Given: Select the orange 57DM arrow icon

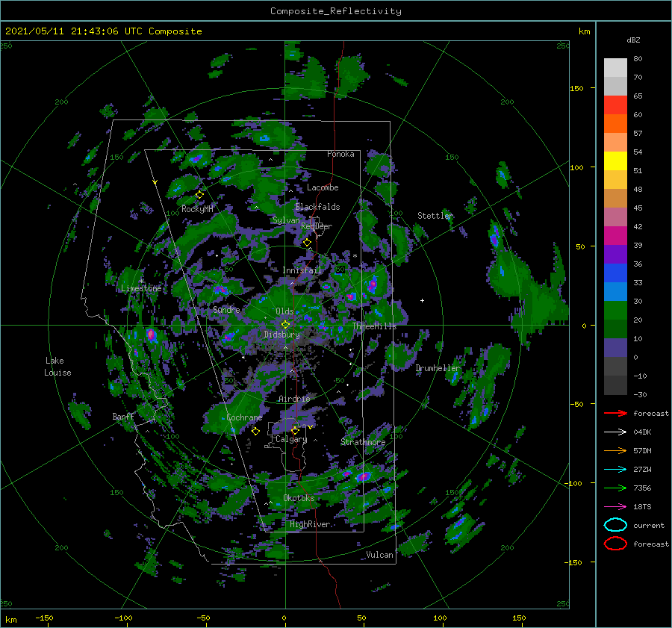Looking at the screenshot, I should point(615,450).
